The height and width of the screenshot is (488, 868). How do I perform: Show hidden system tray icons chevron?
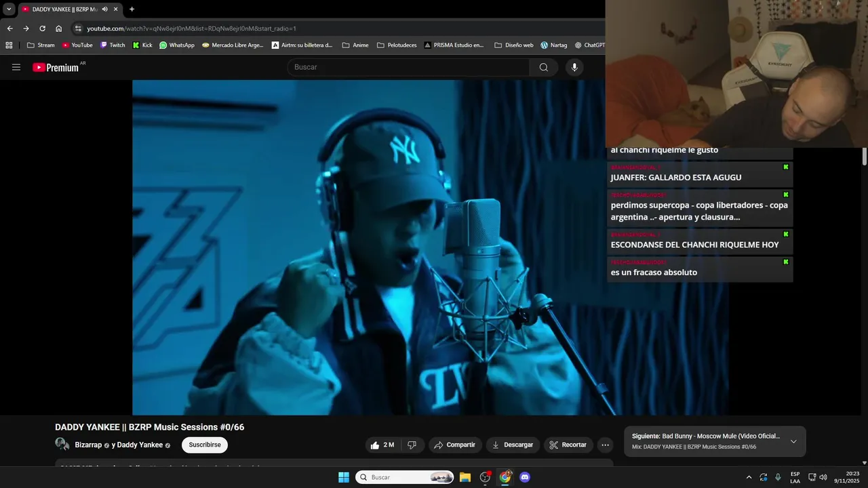tap(749, 477)
